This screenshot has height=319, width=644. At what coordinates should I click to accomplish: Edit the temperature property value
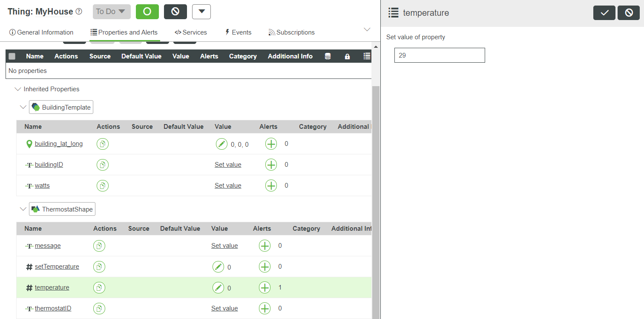coord(218,287)
